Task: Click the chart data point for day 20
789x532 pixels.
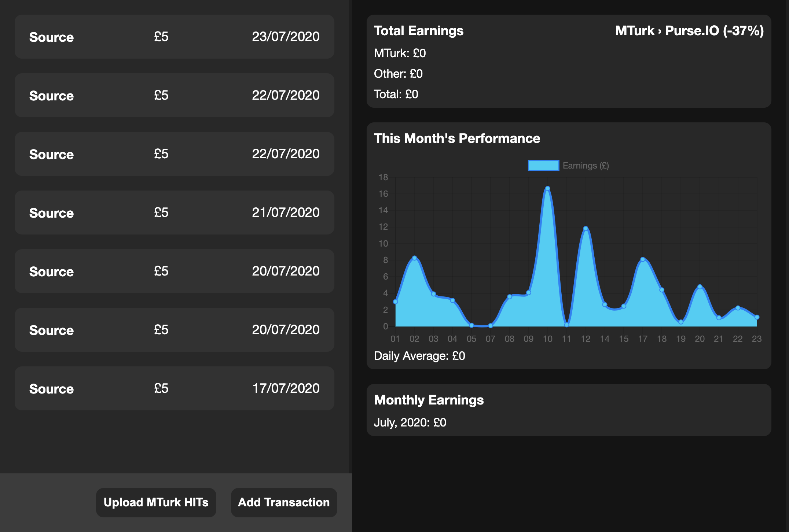Action: tap(700, 287)
